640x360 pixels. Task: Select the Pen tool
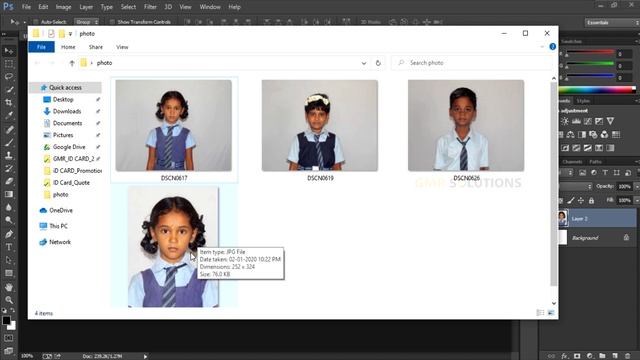(x=9, y=234)
